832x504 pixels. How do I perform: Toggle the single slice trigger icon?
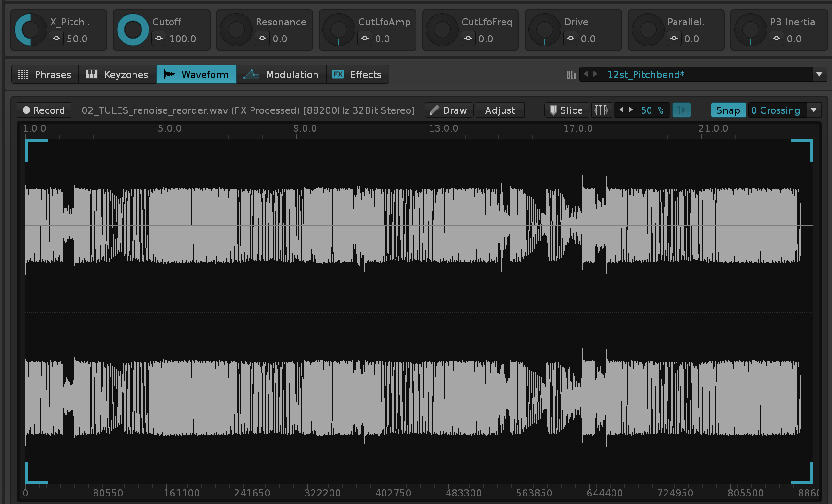pos(681,110)
